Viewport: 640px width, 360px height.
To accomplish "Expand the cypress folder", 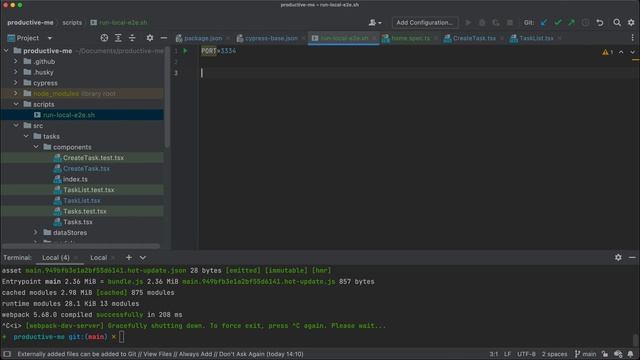I will 16,83.
